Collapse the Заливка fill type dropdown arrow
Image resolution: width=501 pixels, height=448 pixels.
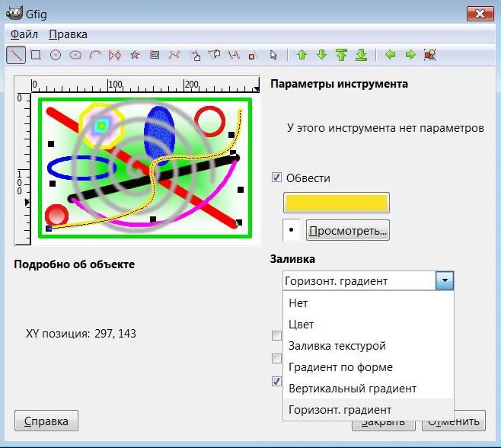tap(445, 281)
